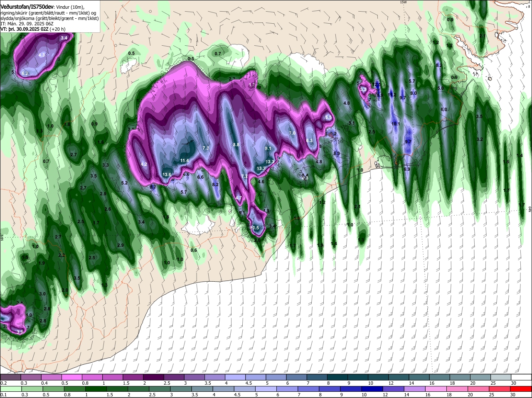Pick the red swatch ending the rain legend
Viewport: 532px width, 398px height.
point(521,388)
